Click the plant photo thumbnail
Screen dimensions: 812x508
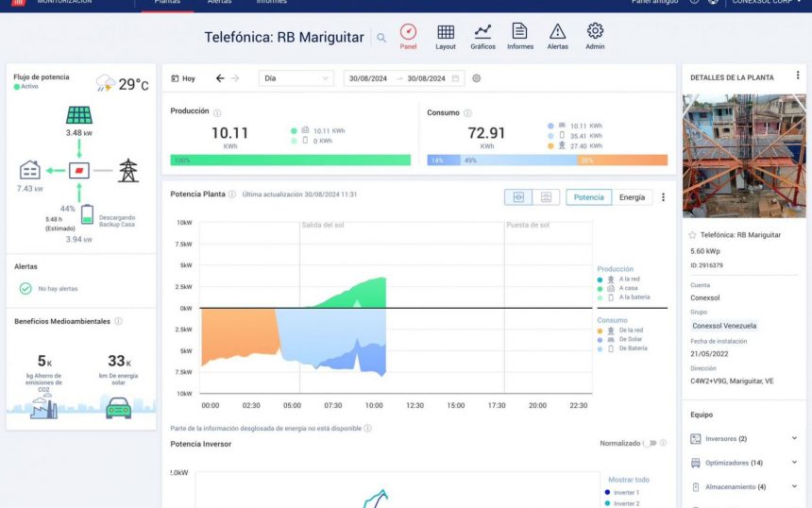744,156
